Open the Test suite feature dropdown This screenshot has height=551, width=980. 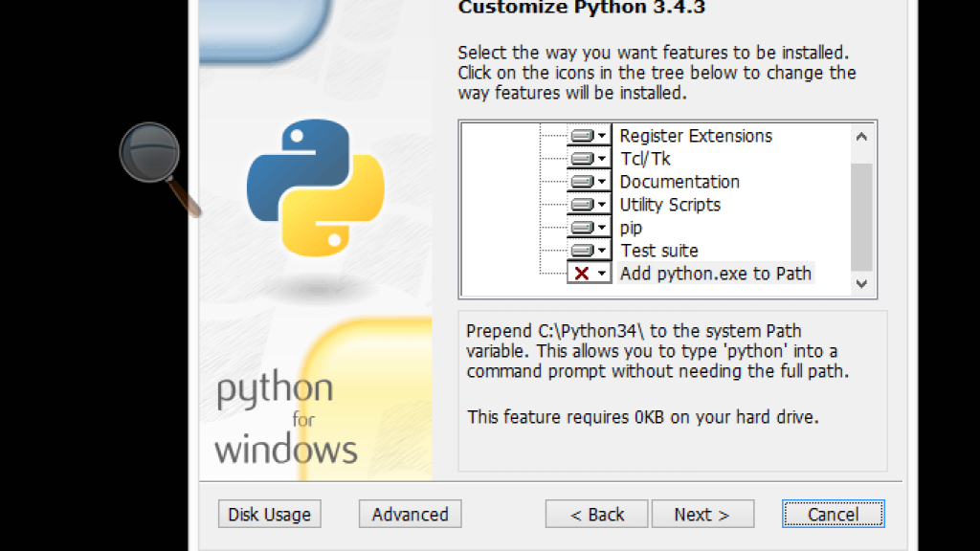pyautogui.click(x=589, y=251)
